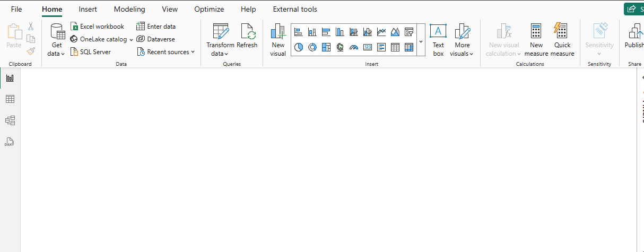Click the Cut scissors icon
The height and width of the screenshot is (252, 644).
(31, 26)
